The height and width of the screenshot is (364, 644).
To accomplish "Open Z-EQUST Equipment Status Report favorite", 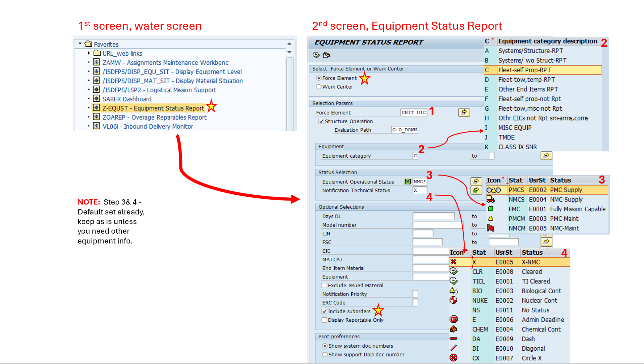I will point(153,108).
